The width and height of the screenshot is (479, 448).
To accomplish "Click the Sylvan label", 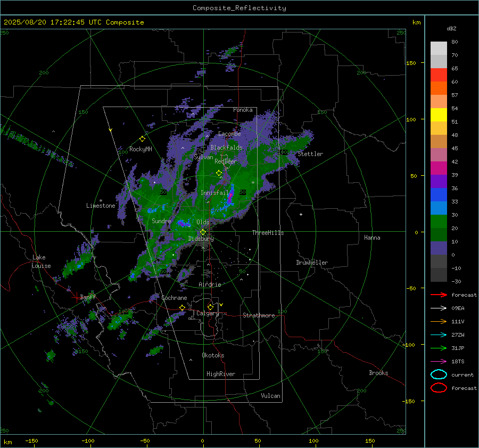I will (203, 157).
